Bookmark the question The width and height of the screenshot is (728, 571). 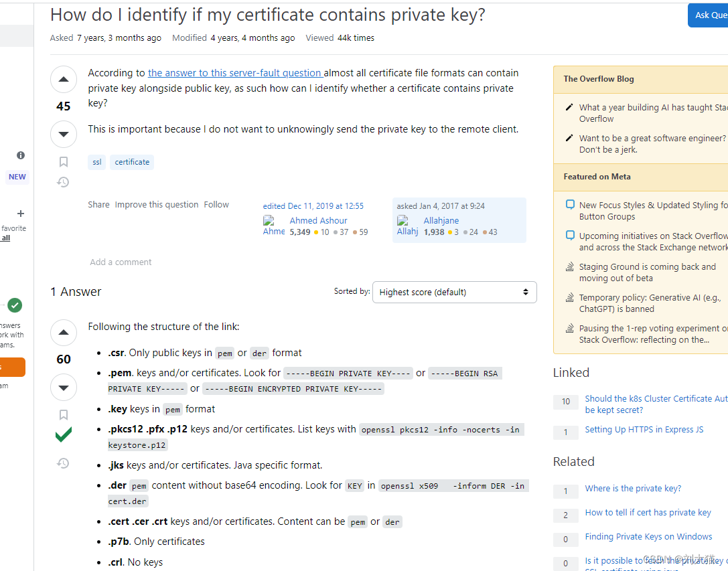pyautogui.click(x=64, y=161)
